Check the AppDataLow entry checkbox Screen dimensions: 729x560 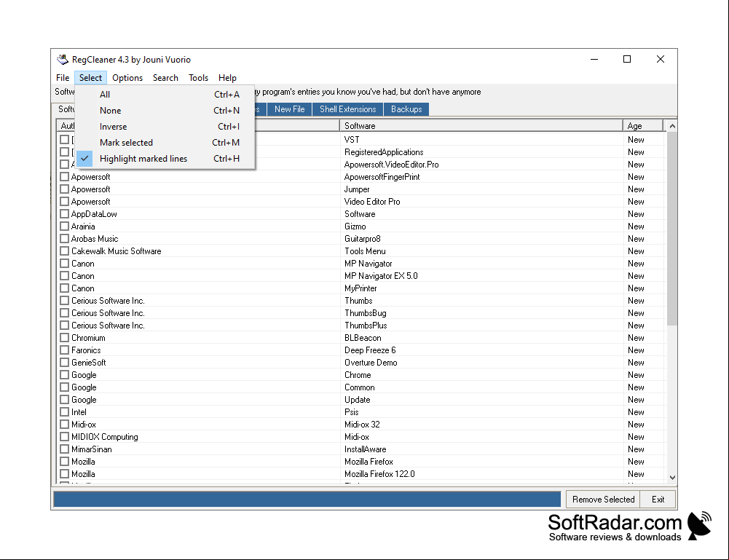[x=65, y=214]
